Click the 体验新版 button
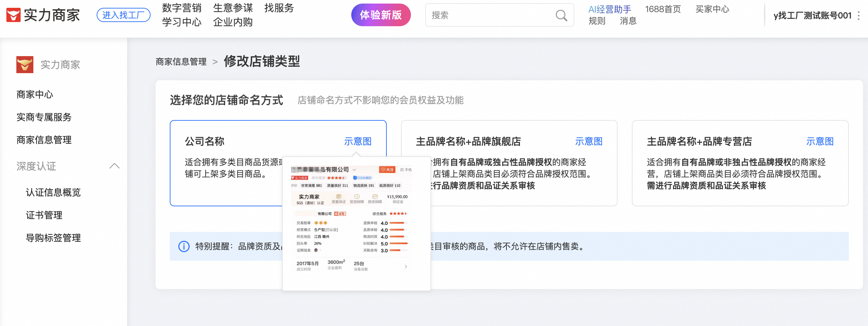 pos(381,15)
